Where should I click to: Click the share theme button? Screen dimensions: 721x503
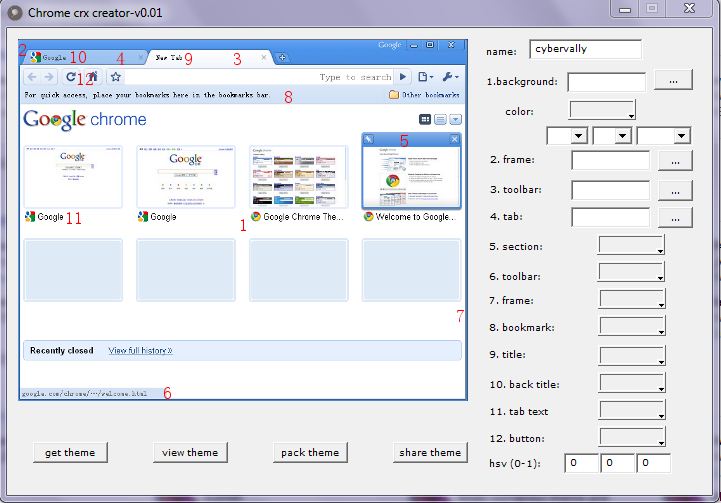tap(430, 452)
